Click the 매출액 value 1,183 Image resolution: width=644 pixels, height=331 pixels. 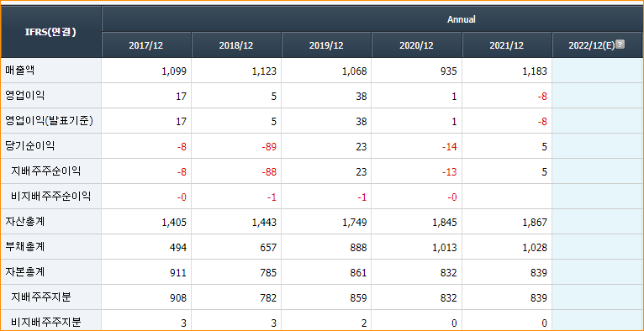536,71
